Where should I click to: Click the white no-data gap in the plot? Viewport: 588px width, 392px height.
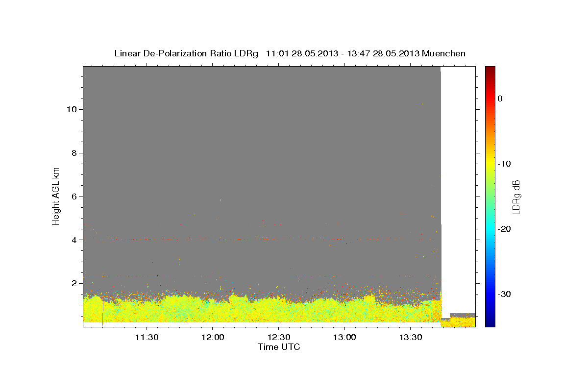click(x=458, y=191)
